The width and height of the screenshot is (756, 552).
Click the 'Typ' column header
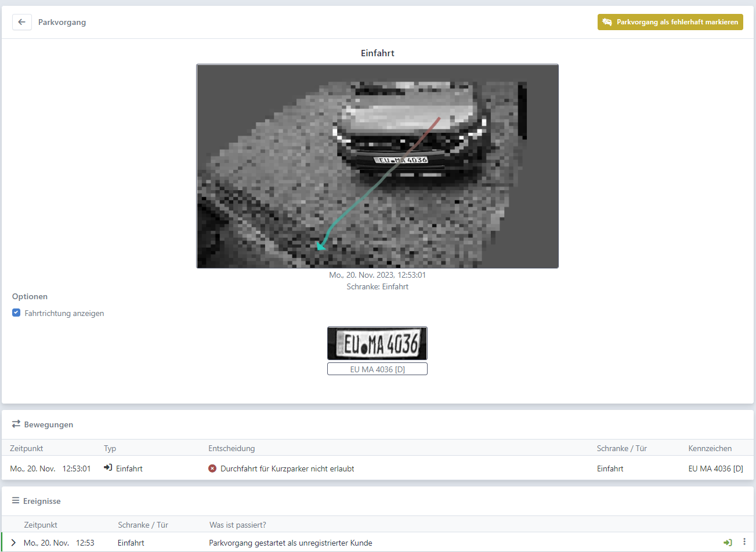coord(110,448)
